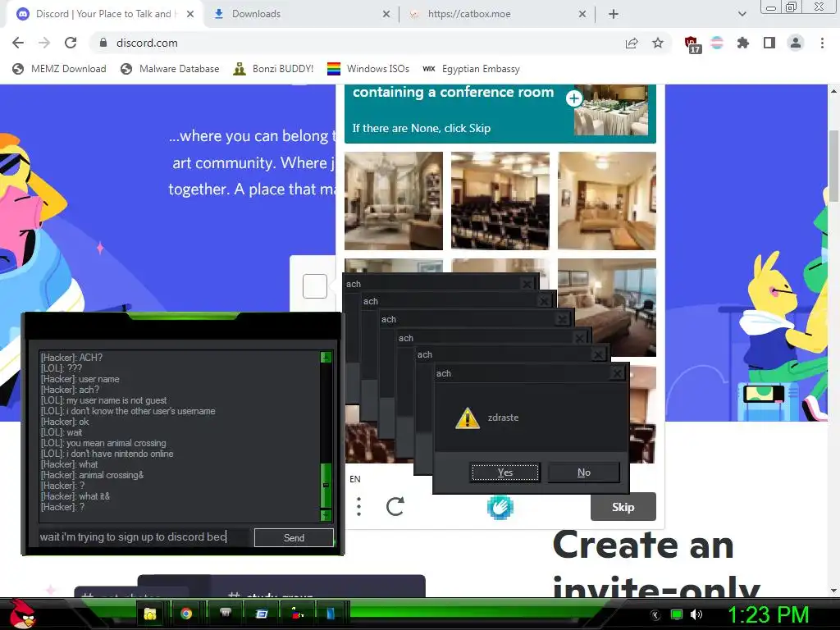The width and height of the screenshot is (840, 630).
Task: Open the Egyptian Embassy bookmark
Action: [472, 69]
